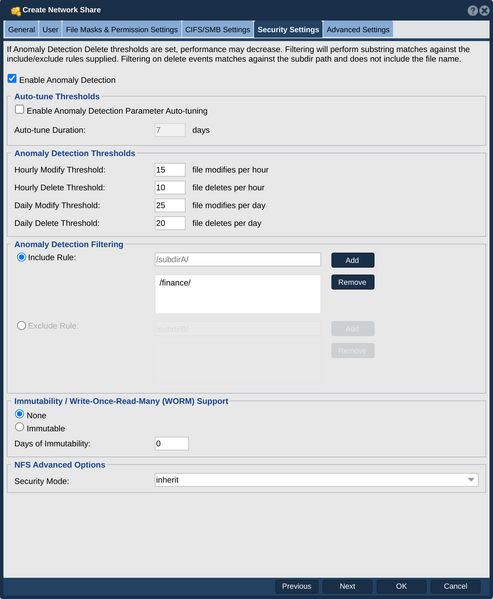
Task: Click the Daily Delete Threshold field
Action: [x=170, y=223]
